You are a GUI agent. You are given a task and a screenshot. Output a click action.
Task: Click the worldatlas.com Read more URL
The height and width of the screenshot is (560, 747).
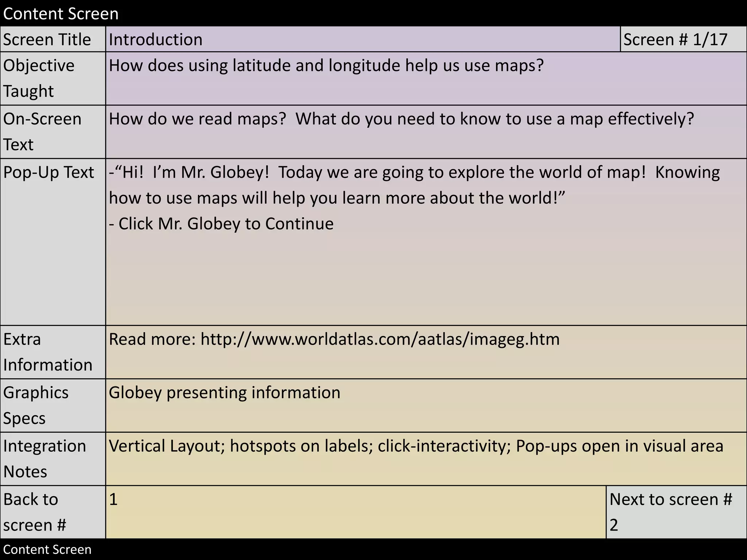coord(380,339)
